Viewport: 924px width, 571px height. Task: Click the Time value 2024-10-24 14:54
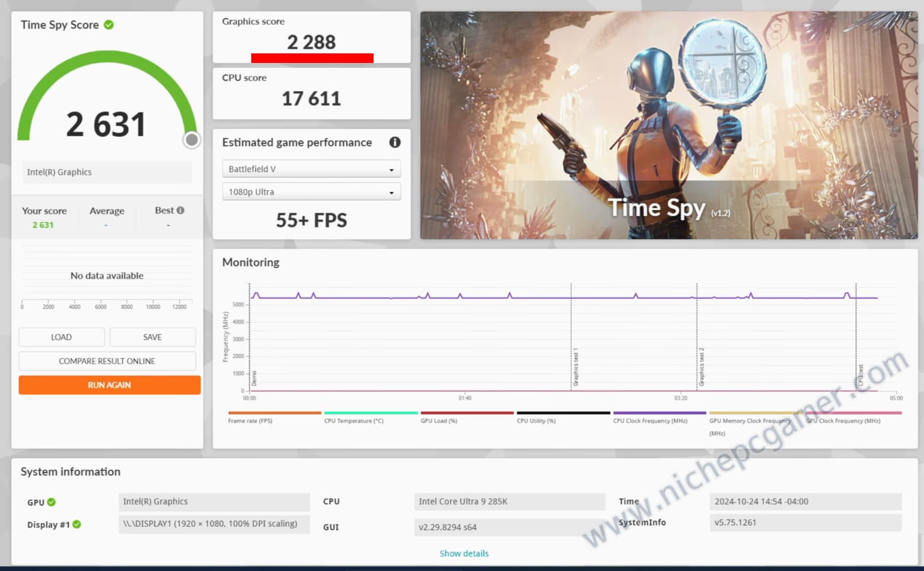(x=805, y=501)
